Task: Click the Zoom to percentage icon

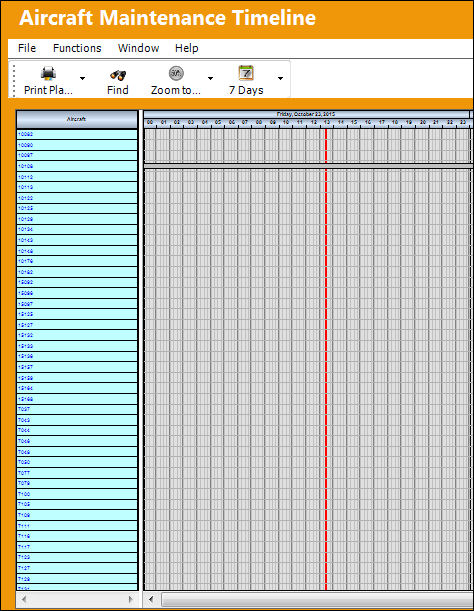Action: coord(176,73)
